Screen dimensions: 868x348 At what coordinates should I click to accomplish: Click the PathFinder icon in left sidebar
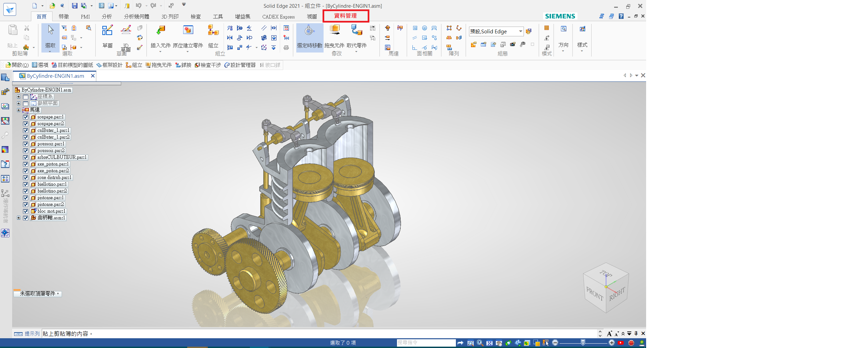5,77
